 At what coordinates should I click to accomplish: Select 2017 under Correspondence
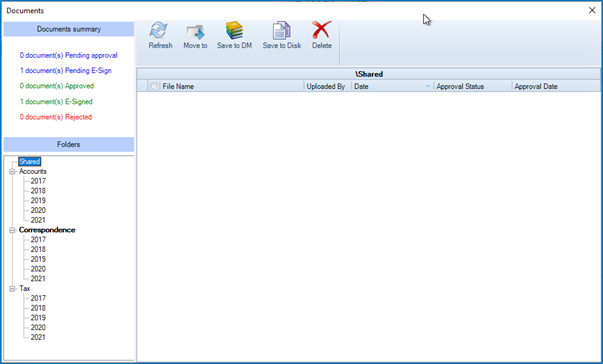[38, 239]
